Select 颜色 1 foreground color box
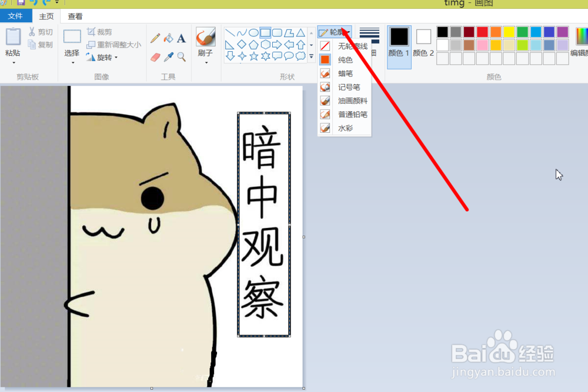 pyautogui.click(x=399, y=47)
